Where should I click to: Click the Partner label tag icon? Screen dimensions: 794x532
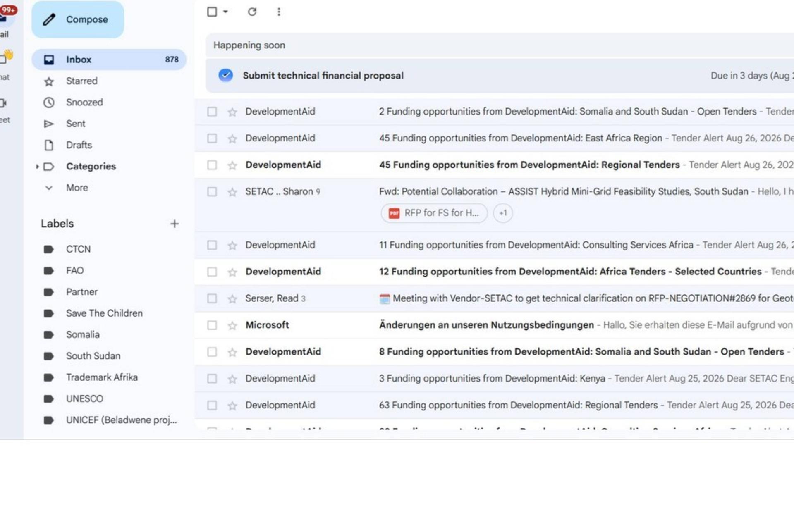click(x=49, y=292)
